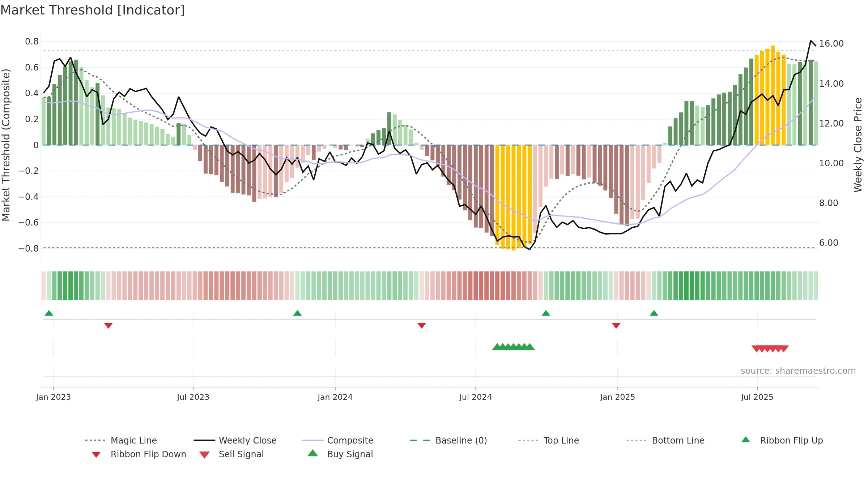This screenshot has width=868, height=488.
Task: Toggle Ribbon Flip Up legend entry
Action: point(782,440)
